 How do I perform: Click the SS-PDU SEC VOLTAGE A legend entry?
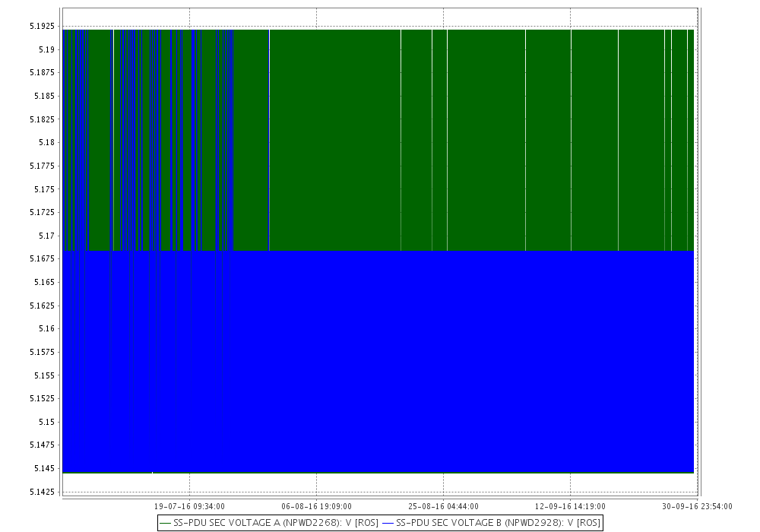coord(269,523)
